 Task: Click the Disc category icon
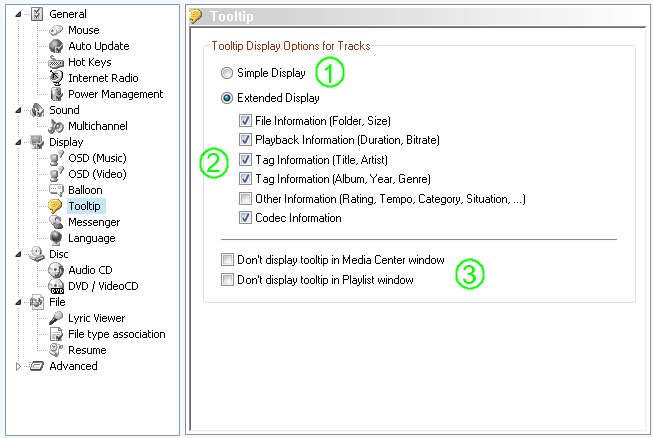point(37,254)
